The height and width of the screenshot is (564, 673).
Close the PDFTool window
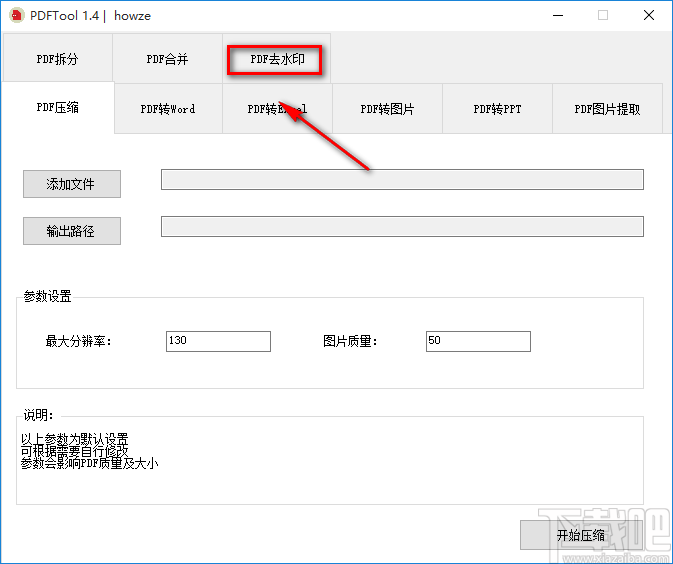649,15
